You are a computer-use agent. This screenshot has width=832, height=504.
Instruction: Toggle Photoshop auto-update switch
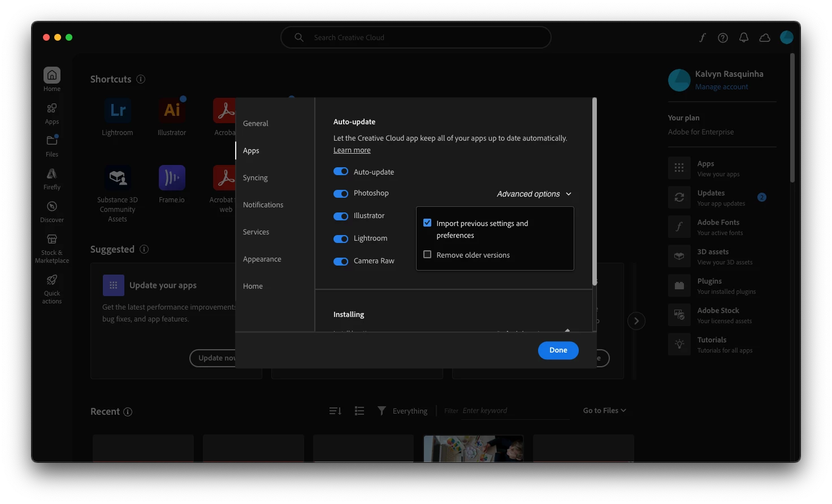click(341, 194)
